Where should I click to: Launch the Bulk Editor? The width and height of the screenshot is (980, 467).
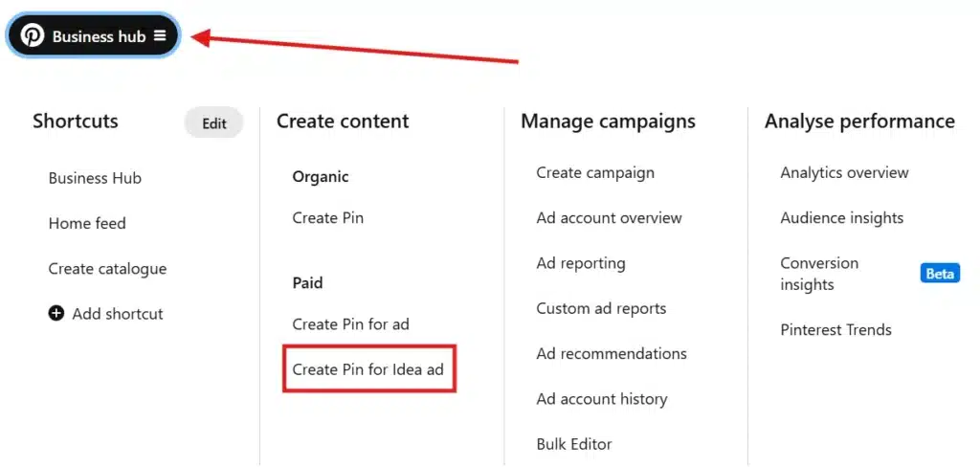pyautogui.click(x=574, y=444)
